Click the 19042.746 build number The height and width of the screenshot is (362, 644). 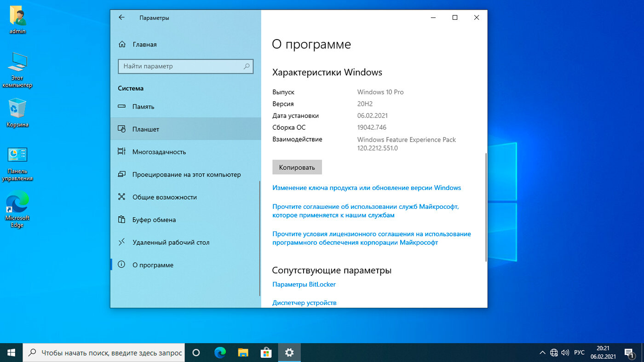pyautogui.click(x=372, y=127)
